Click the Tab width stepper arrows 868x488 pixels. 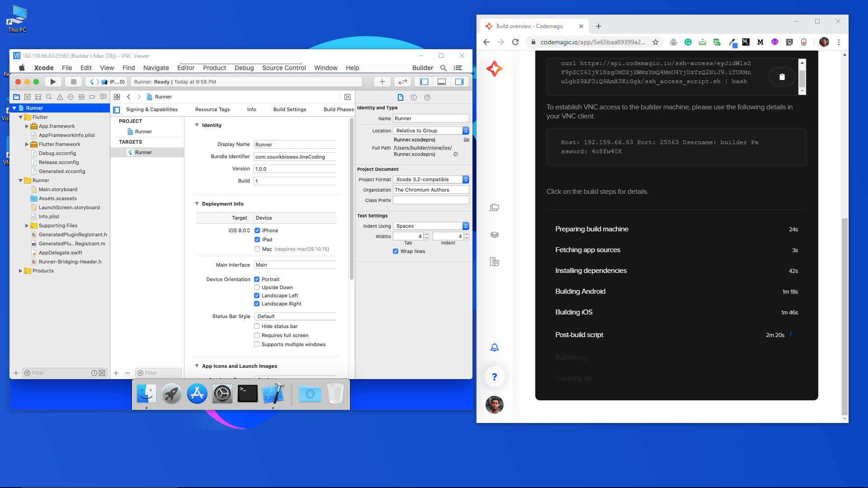(x=426, y=236)
